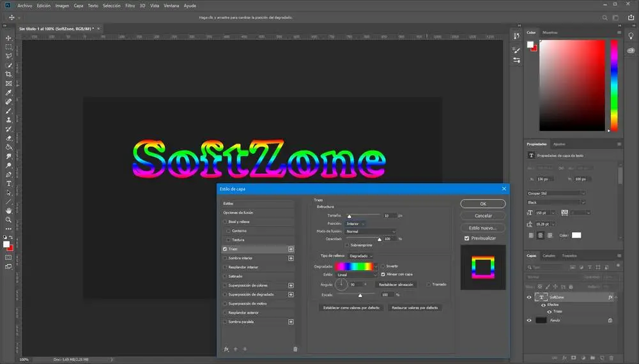
Task: Select the Paint Bucket tool
Action: 8,147
